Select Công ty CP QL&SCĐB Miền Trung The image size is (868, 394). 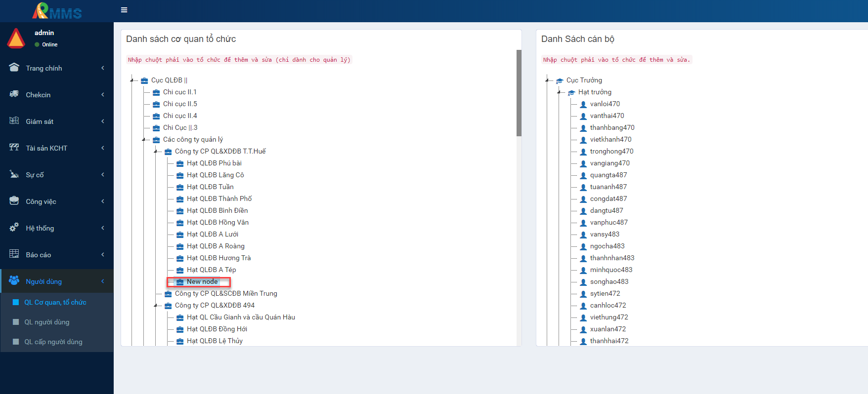click(x=226, y=293)
